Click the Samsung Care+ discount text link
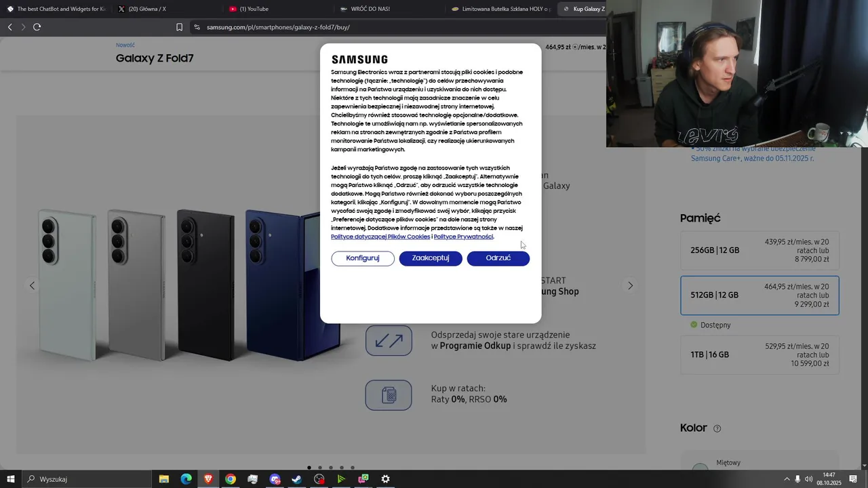Viewport: 868px width, 488px height. point(753,153)
